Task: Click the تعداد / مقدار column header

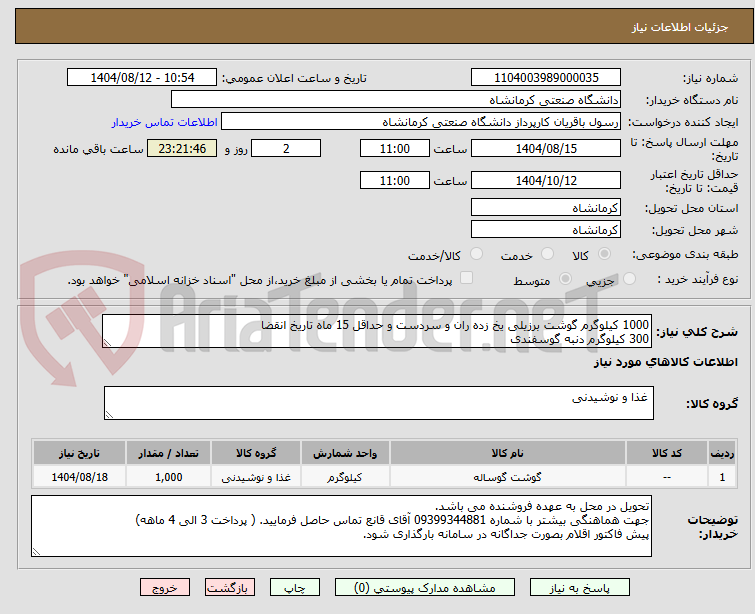Action: click(169, 453)
